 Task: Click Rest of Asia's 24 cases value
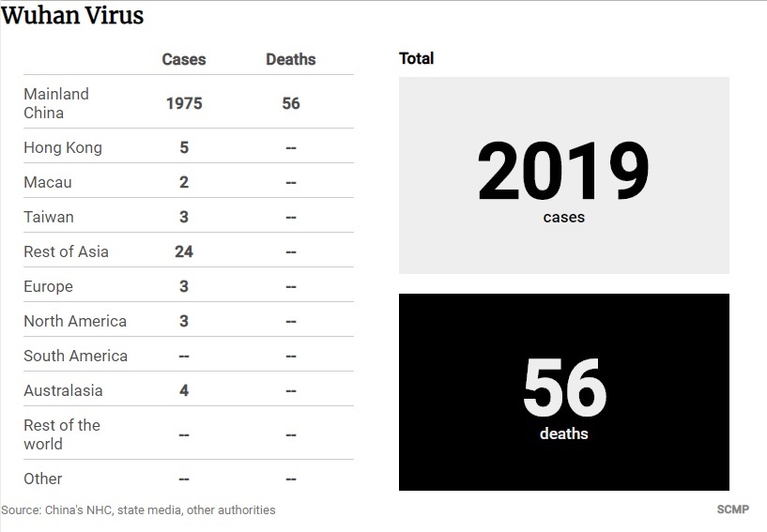(x=184, y=251)
